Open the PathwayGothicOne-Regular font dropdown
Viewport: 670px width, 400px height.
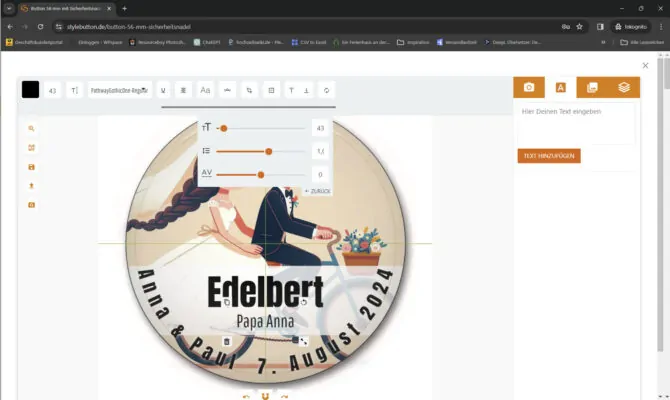tap(120, 91)
